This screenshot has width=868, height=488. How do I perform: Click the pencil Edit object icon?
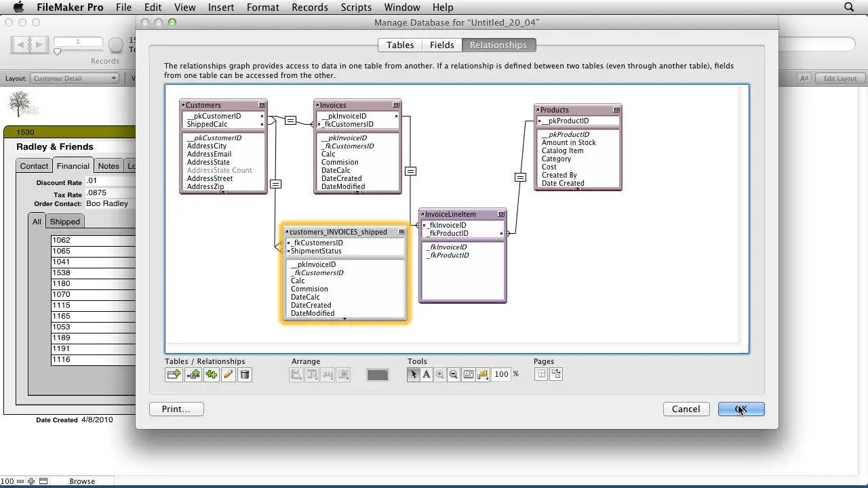click(229, 374)
